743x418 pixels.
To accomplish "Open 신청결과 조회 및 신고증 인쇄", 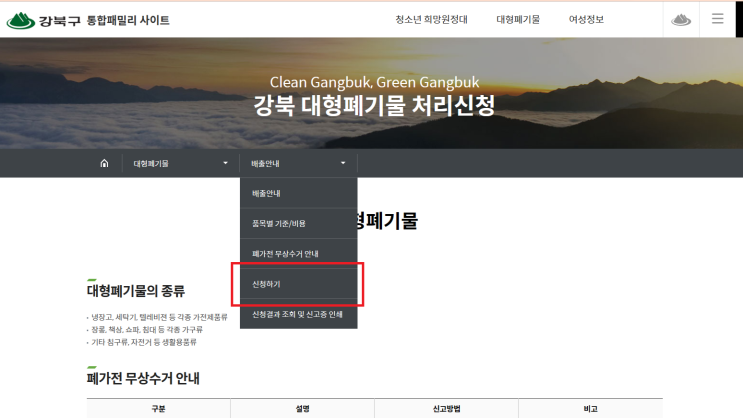I will tap(299, 314).
